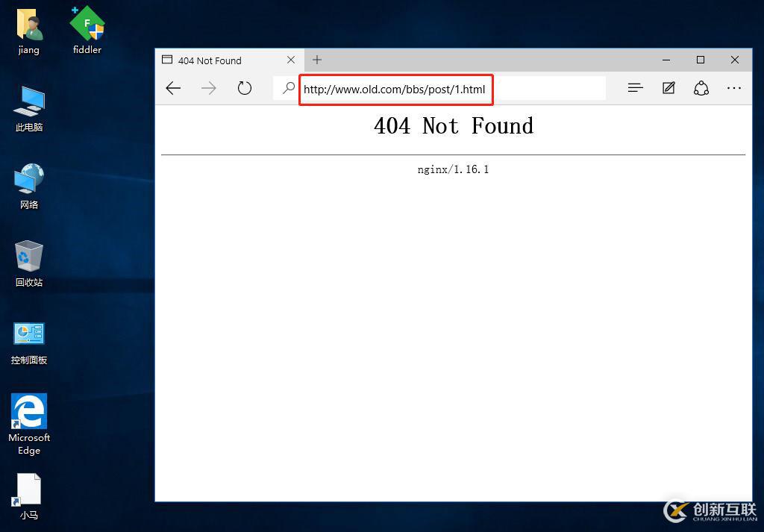Click the 404 Not Found heading text

tap(454, 125)
